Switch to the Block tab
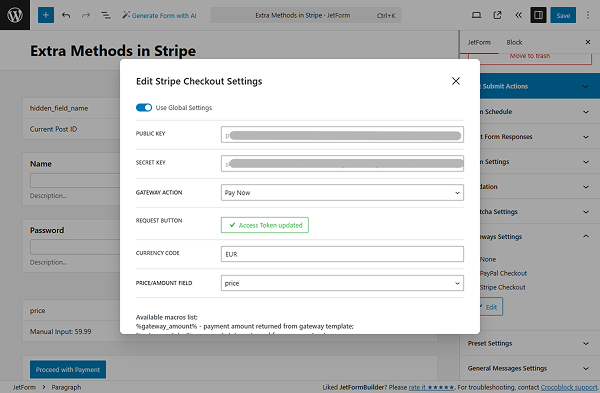Image resolution: width=600 pixels, height=393 pixels. click(514, 42)
